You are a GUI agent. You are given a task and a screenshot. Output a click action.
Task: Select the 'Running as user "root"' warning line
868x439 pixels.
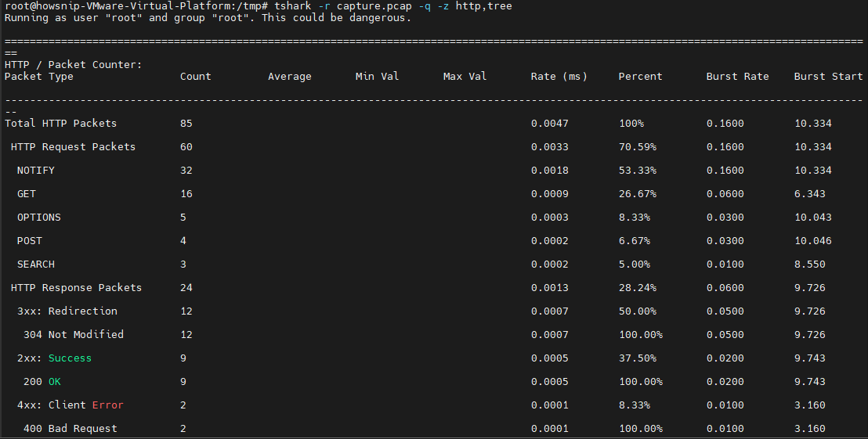click(x=208, y=18)
